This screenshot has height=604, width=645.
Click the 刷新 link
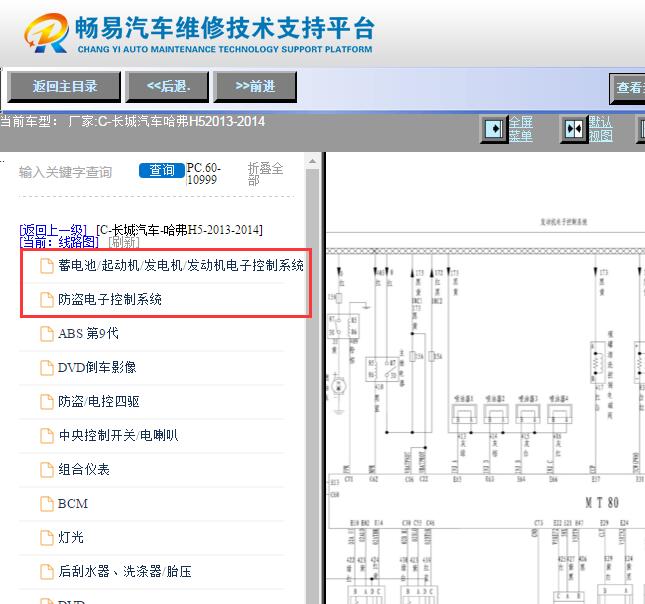tap(124, 242)
